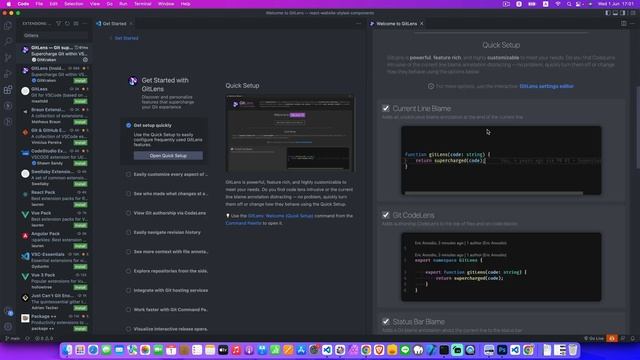Toggle primary side bar layout icon
Viewport: 640px width, 360px height.
pyautogui.click(x=608, y=13)
